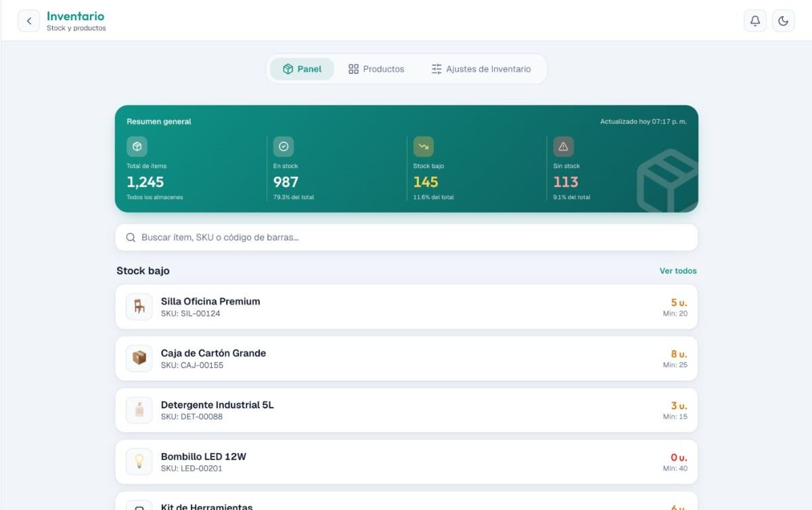
Task: Focus the Buscar ítem search field
Action: pyautogui.click(x=407, y=238)
